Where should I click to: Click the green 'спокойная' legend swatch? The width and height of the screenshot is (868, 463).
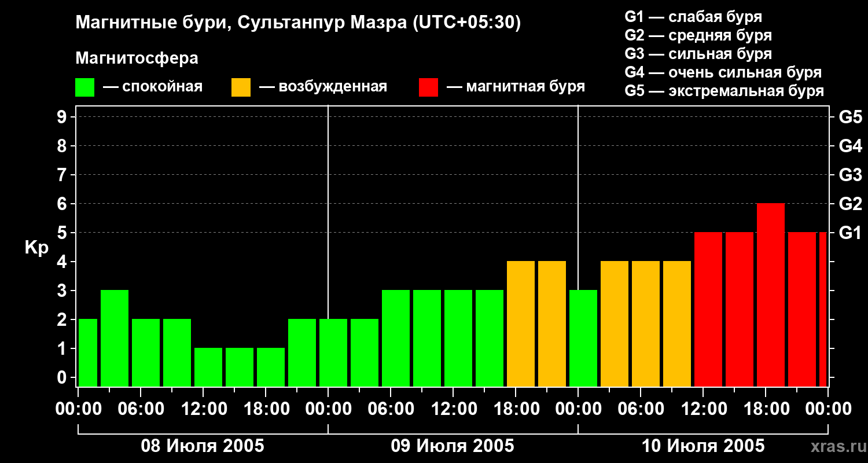[84, 87]
